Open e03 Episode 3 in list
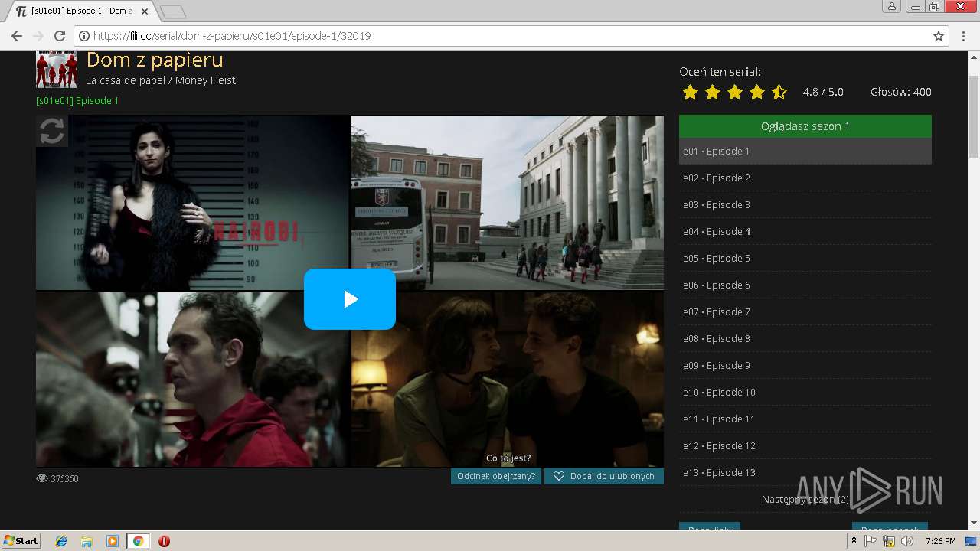980x551 pixels. point(805,204)
